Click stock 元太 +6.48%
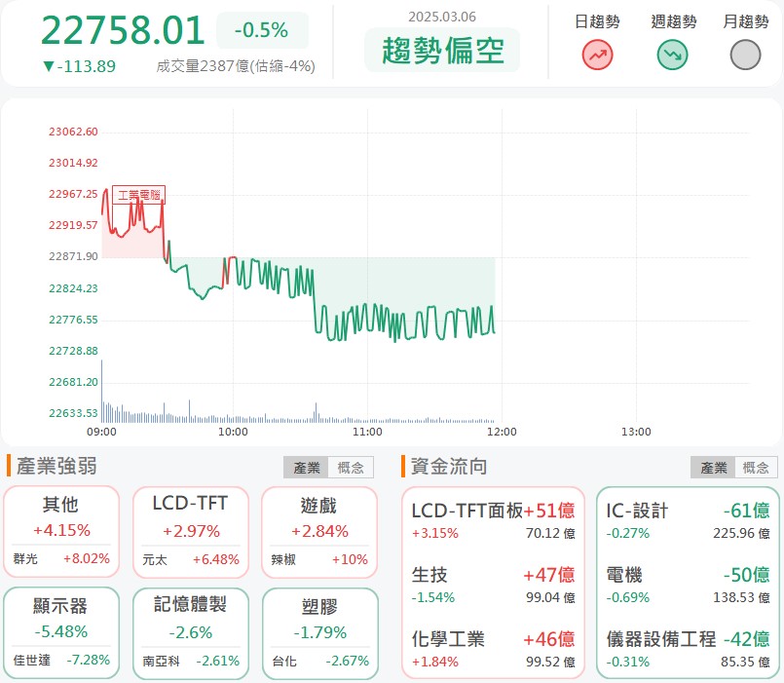This screenshot has height=683, width=784. point(191,559)
